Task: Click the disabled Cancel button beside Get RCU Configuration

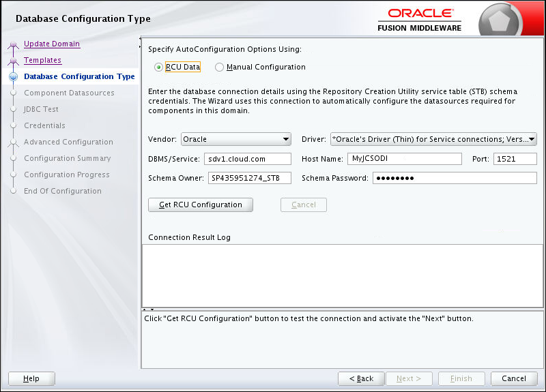Action: click(304, 205)
